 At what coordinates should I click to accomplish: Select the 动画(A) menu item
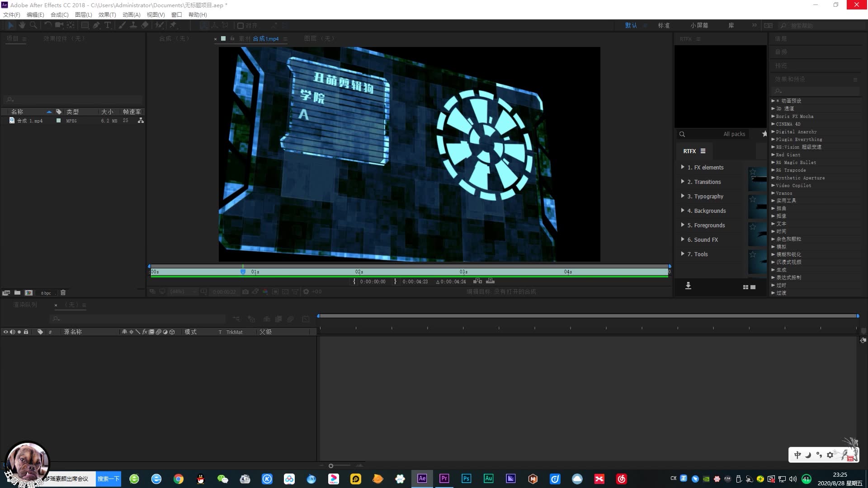click(x=131, y=14)
